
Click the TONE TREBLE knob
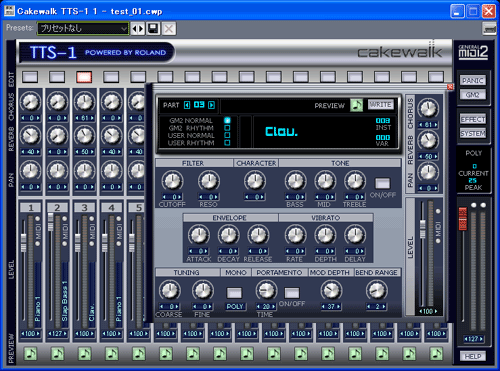tap(355, 181)
